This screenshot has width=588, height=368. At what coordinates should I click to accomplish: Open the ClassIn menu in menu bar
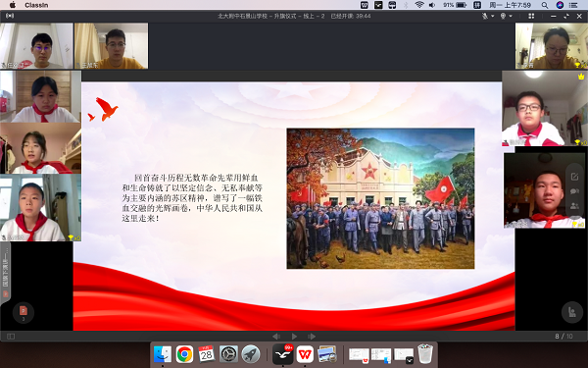(x=36, y=5)
